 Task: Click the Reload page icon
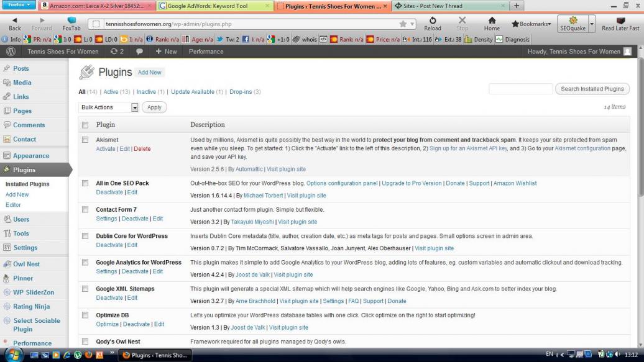[433, 20]
